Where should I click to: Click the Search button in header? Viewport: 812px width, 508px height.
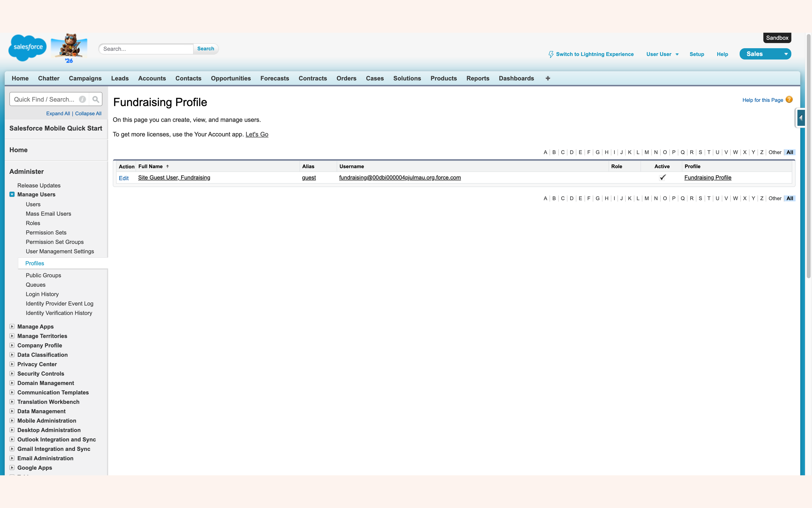coord(206,49)
